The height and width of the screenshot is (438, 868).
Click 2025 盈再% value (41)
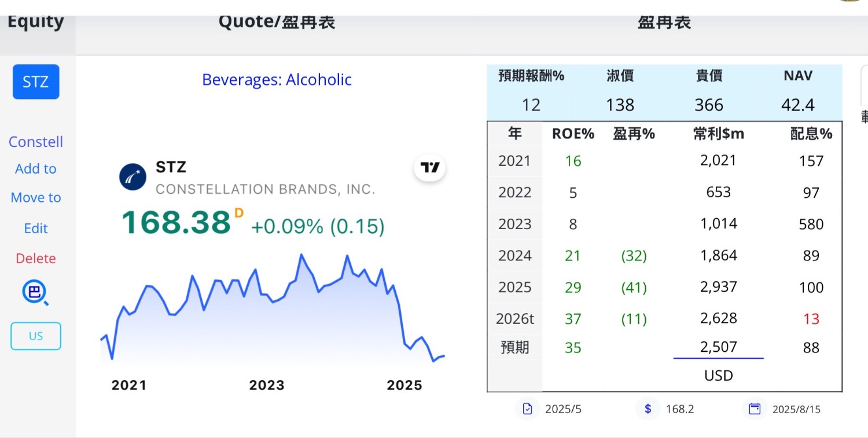tap(634, 287)
